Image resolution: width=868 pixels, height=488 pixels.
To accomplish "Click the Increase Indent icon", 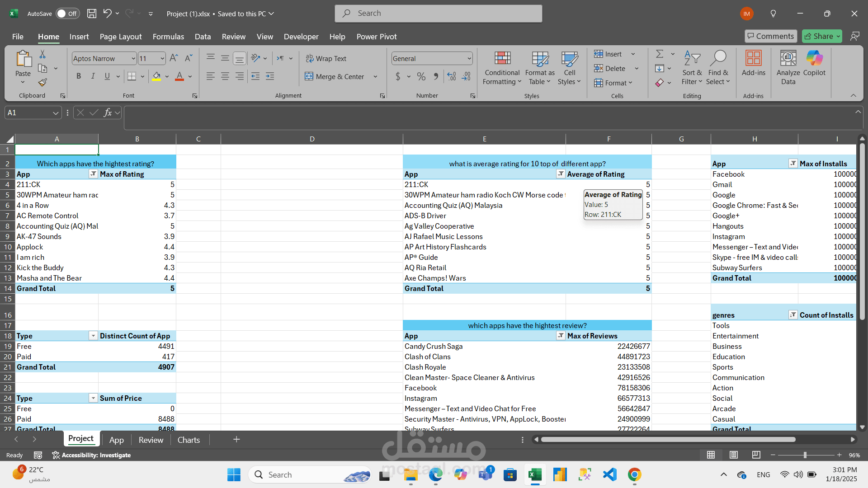I will click(270, 76).
